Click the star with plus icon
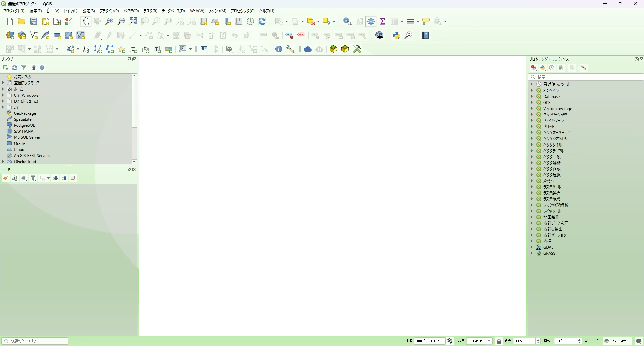The image size is (644, 346). coord(122,50)
